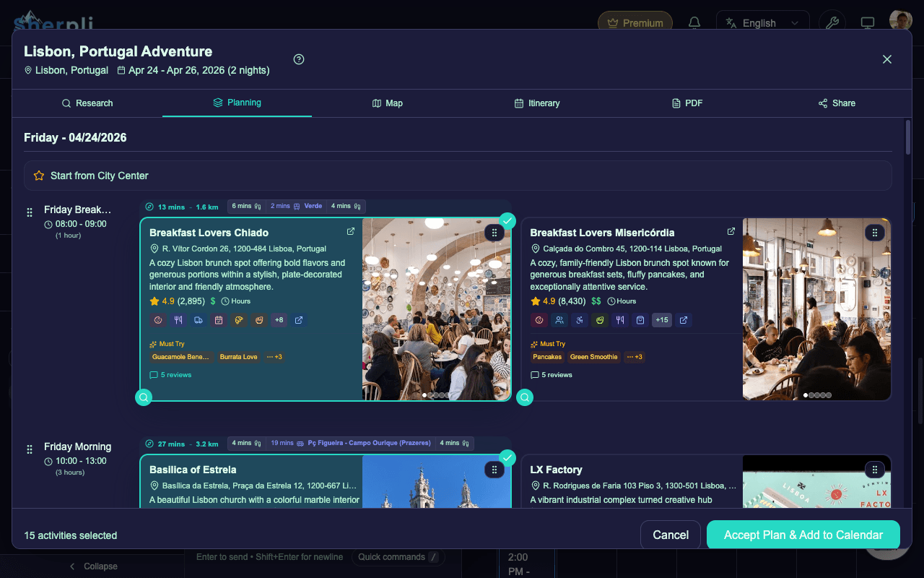
Task: Click magnifier search icon below Chiado card
Action: (x=144, y=397)
